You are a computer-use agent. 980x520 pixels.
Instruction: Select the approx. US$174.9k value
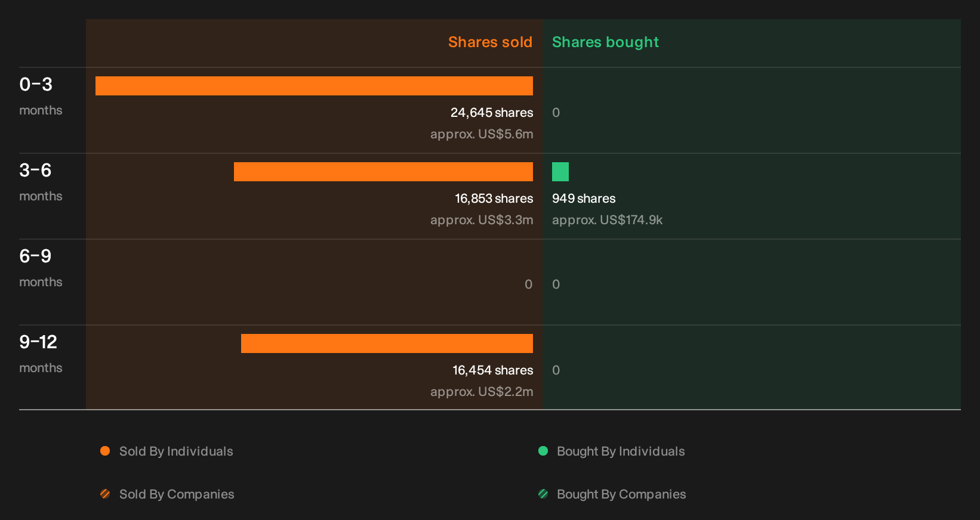607,220
